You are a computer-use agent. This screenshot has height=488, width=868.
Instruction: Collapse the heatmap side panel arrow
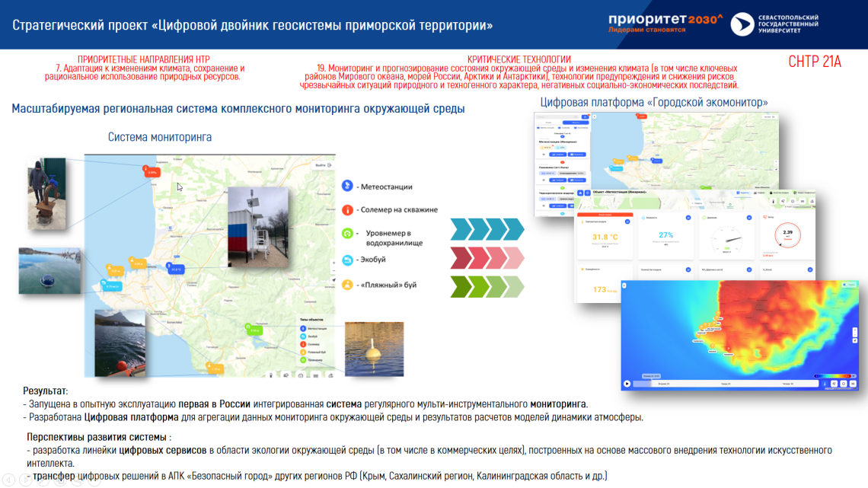624,285
